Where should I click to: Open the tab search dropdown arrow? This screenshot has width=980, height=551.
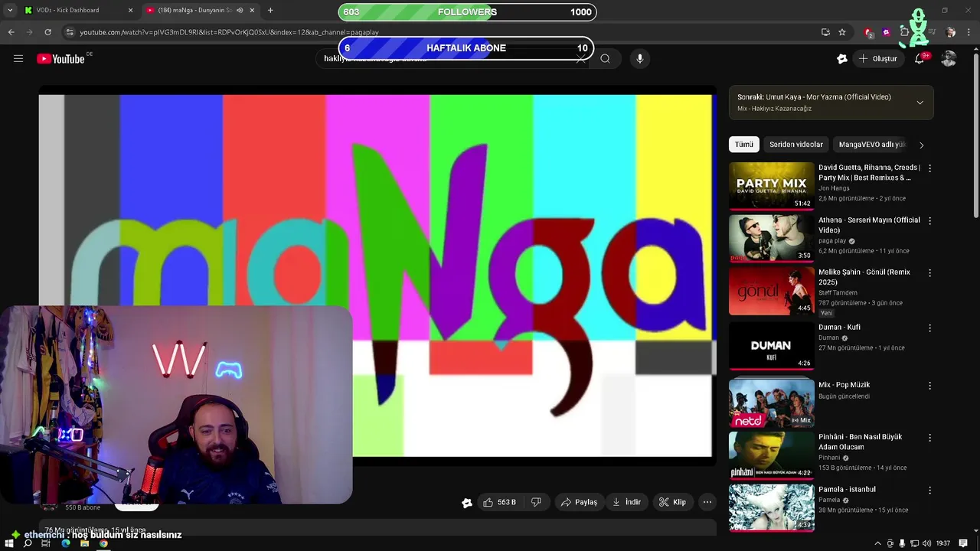(9, 10)
